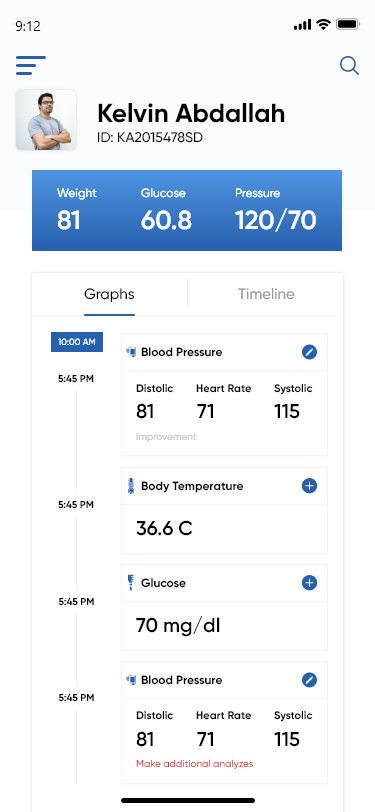This screenshot has width=375, height=812.
Task: Select the Graphs tab
Action: point(109,294)
